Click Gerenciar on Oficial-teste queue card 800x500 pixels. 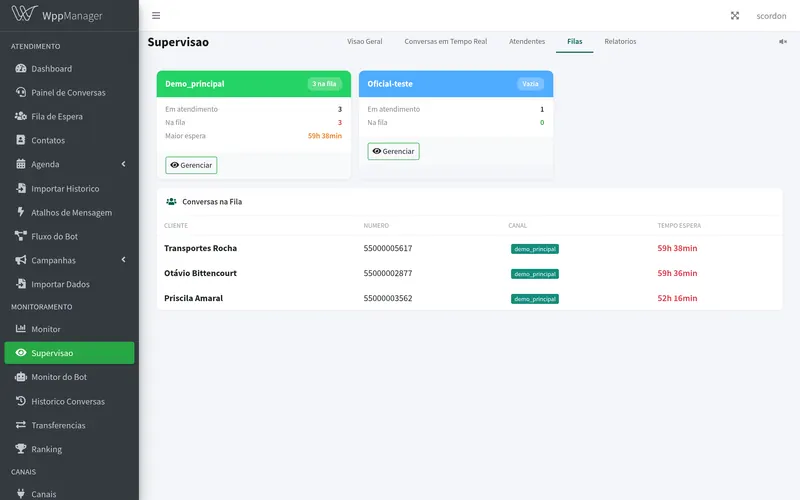coord(393,151)
